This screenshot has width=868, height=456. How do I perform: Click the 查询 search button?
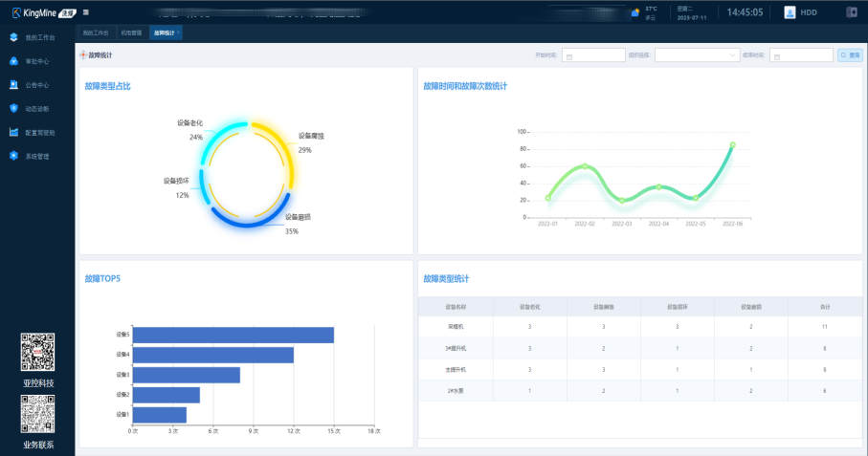coord(850,55)
